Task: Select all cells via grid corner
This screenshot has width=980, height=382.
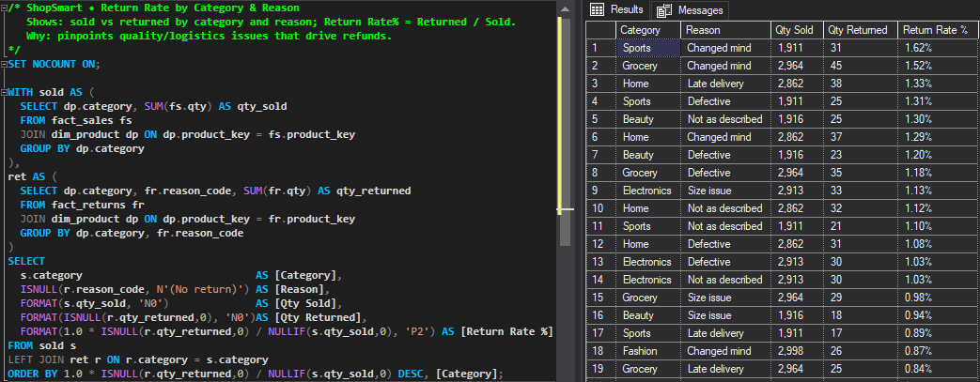Action: tap(601, 30)
